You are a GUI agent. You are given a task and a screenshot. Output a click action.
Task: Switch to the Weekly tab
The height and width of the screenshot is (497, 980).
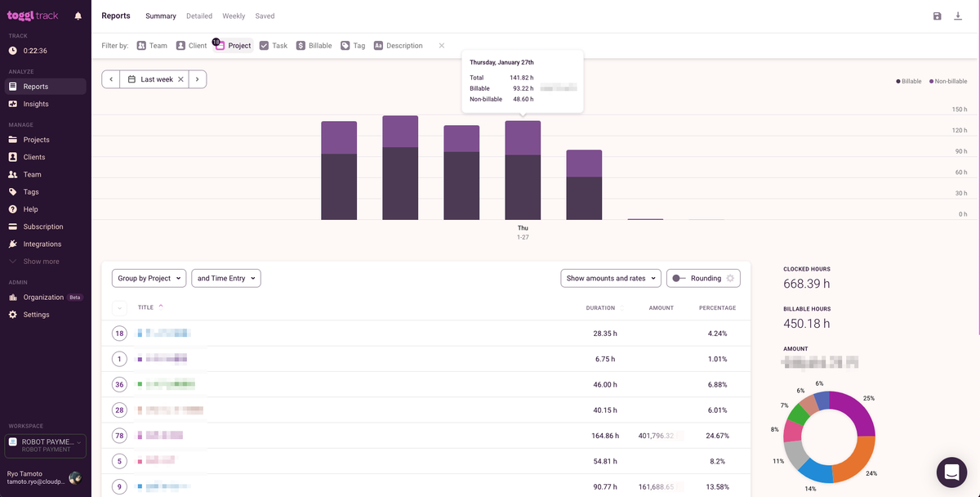pyautogui.click(x=234, y=16)
